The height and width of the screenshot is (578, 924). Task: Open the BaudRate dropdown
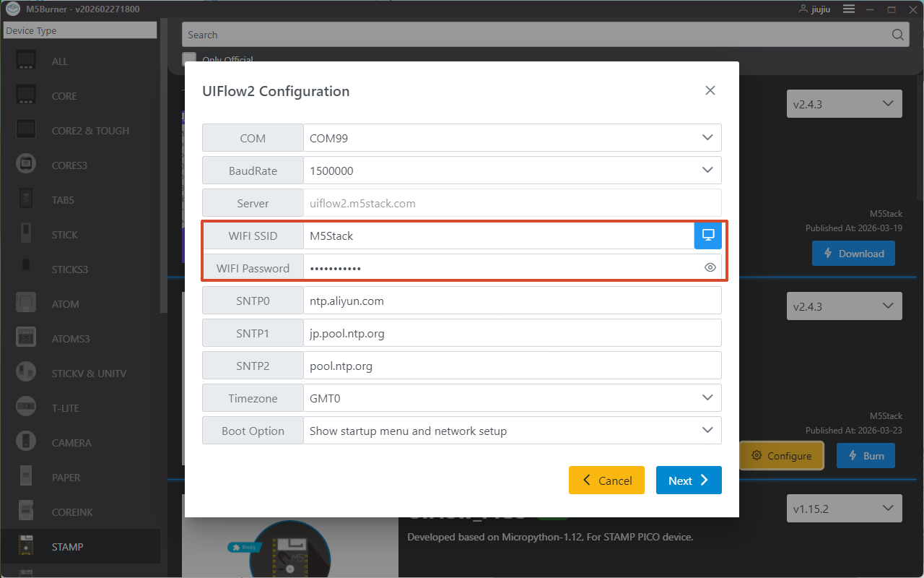click(x=707, y=171)
